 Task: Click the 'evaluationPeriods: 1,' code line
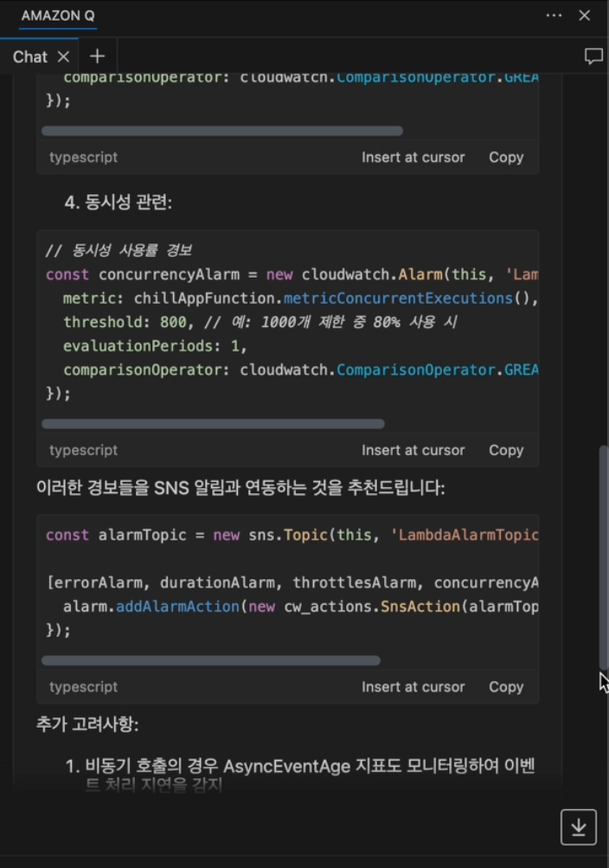coord(155,346)
